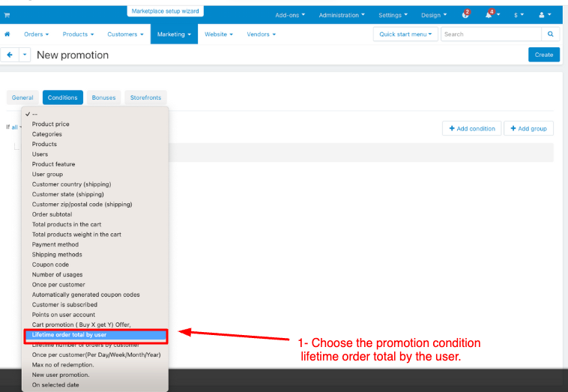
Task: Click the Create button
Action: pos(543,55)
